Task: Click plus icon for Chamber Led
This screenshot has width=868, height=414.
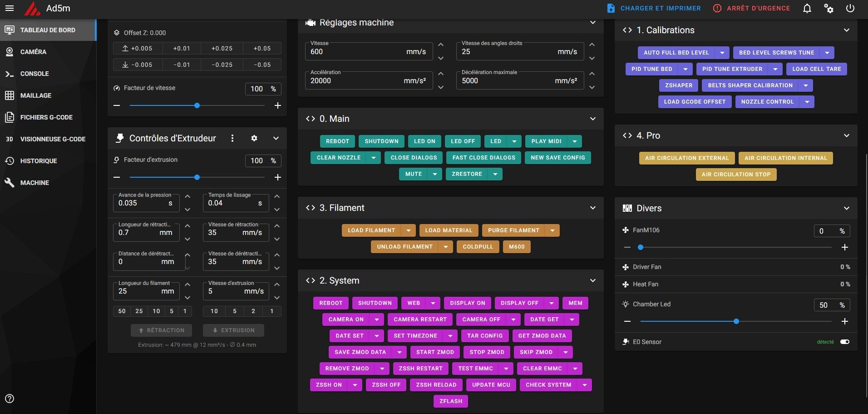Action: [x=845, y=321]
